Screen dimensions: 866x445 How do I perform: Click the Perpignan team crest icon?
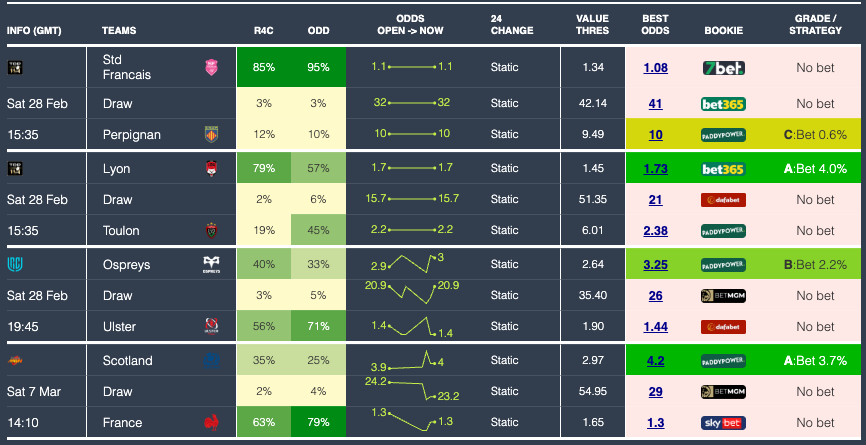point(212,134)
